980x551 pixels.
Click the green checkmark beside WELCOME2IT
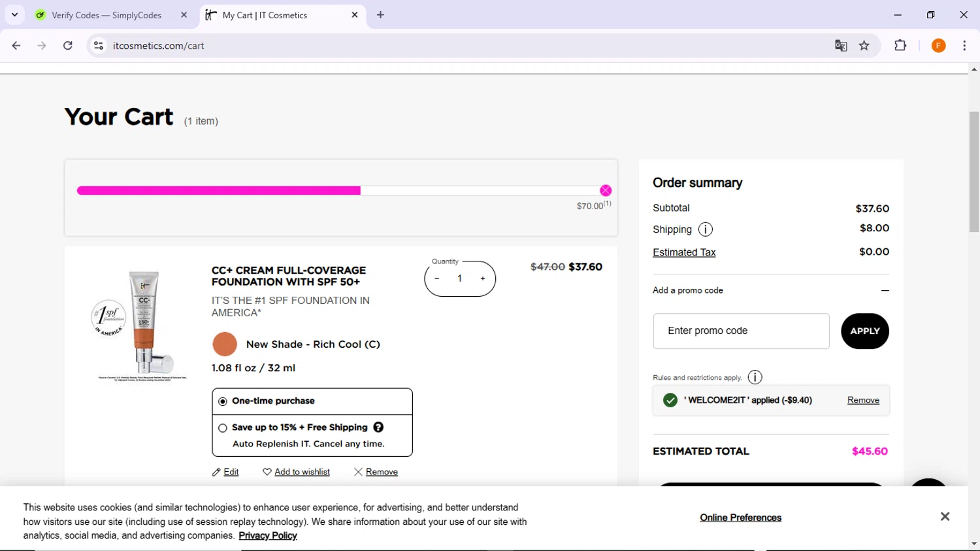tap(670, 400)
